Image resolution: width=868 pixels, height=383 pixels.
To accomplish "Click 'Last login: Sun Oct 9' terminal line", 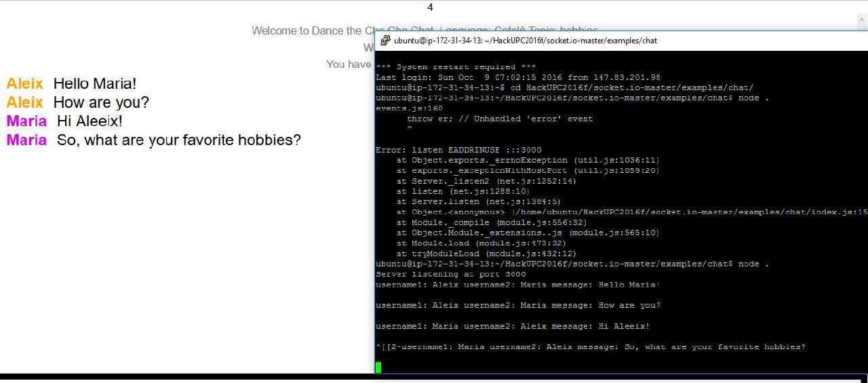I will 518,77.
